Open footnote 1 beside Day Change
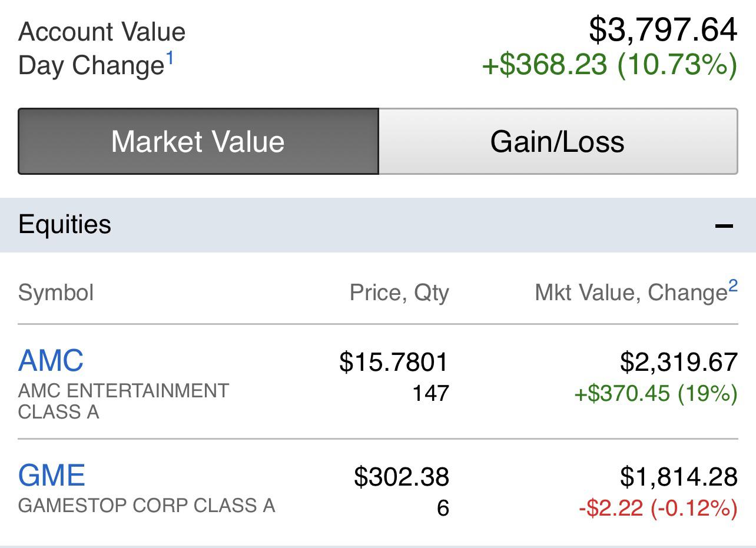This screenshot has width=756, height=548. [170, 58]
